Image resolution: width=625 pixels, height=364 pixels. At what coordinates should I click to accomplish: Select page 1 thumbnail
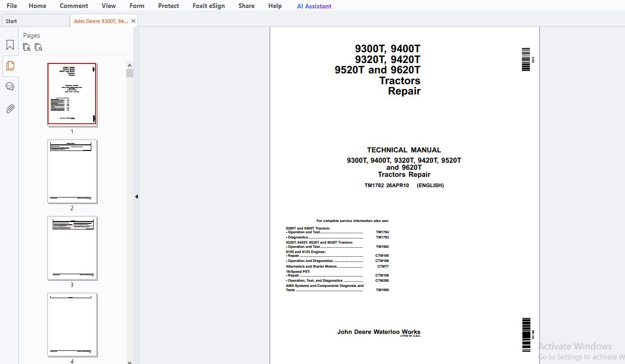(x=72, y=94)
